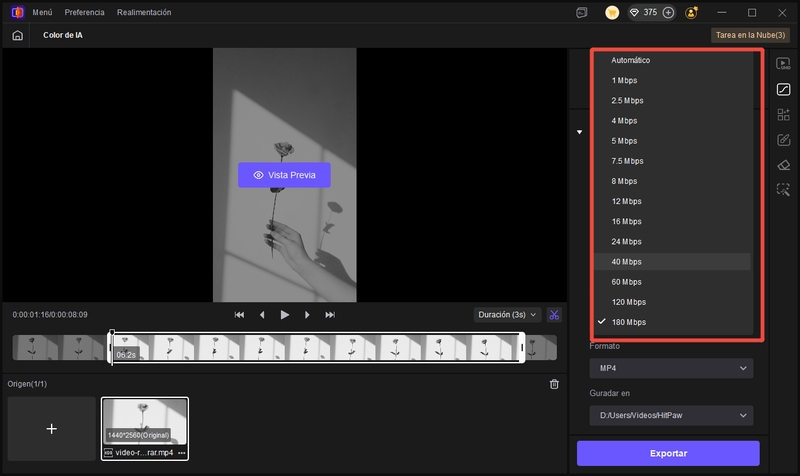Viewport: 800px width, 476px height.
Task: Skip to the end of the video
Action: click(x=330, y=315)
